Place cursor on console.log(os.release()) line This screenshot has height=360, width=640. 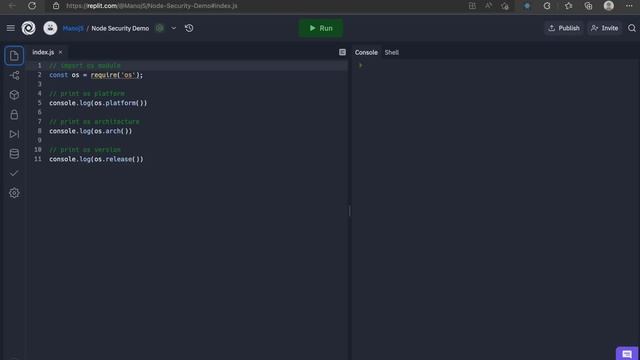[x=96, y=159]
